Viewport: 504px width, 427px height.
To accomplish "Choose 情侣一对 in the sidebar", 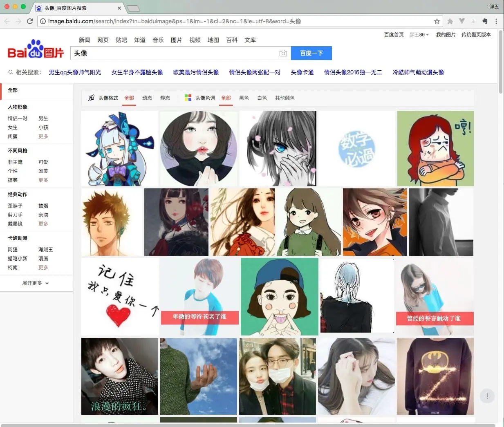I will [18, 118].
